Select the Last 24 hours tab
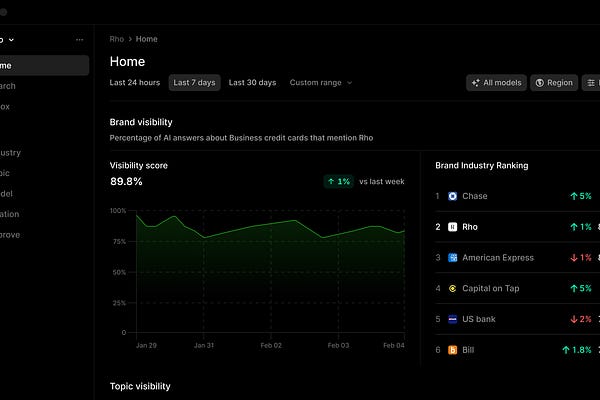 [x=135, y=83]
